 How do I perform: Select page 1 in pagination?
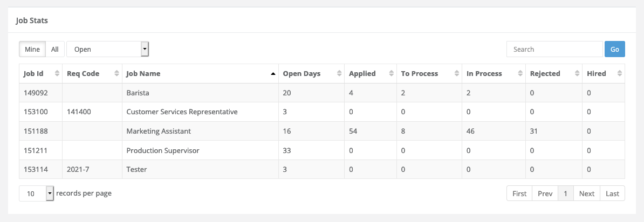tap(566, 193)
